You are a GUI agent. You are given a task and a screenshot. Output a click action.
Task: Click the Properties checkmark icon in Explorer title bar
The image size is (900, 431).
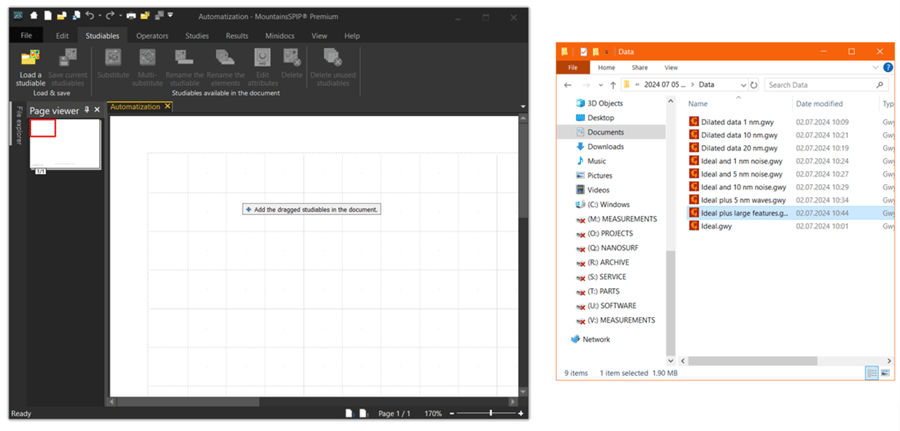click(x=583, y=52)
